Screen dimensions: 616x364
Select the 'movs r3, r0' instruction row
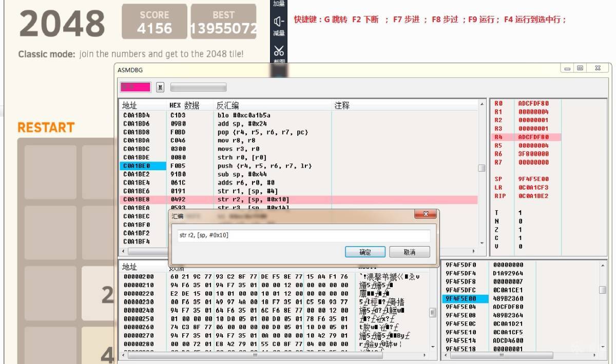299,149
